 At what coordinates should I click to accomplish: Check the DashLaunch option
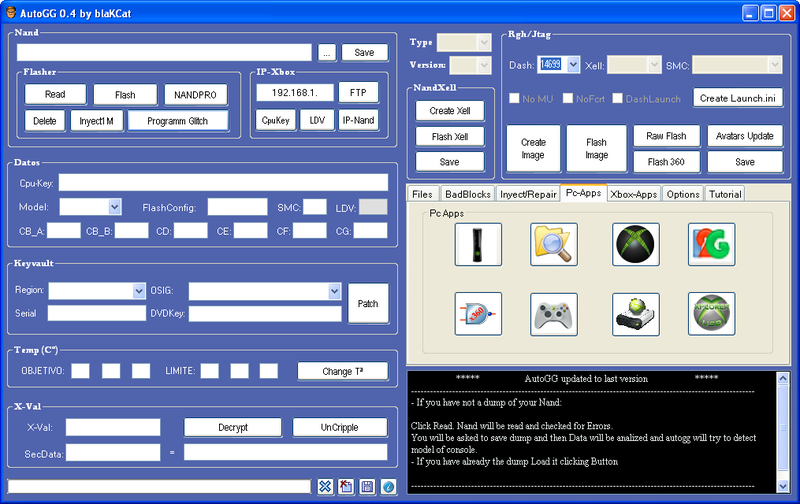coord(617,98)
